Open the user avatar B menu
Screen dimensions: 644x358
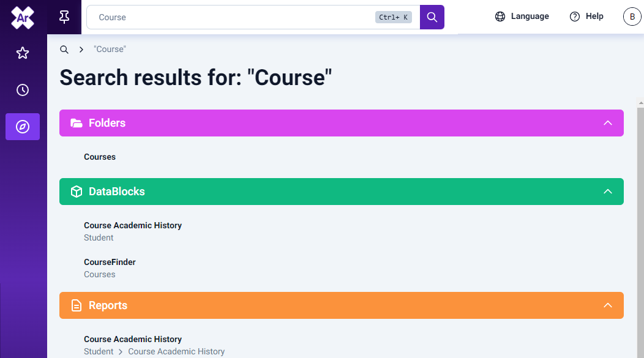[632, 17]
